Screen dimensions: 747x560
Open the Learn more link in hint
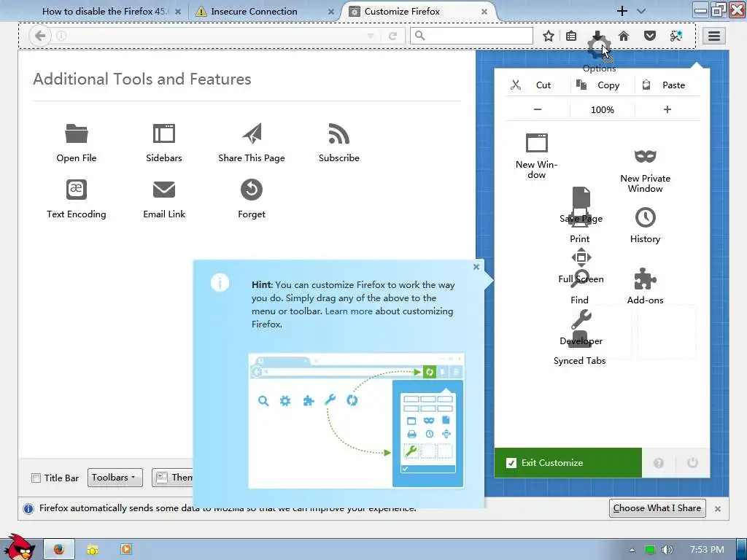[349, 311]
